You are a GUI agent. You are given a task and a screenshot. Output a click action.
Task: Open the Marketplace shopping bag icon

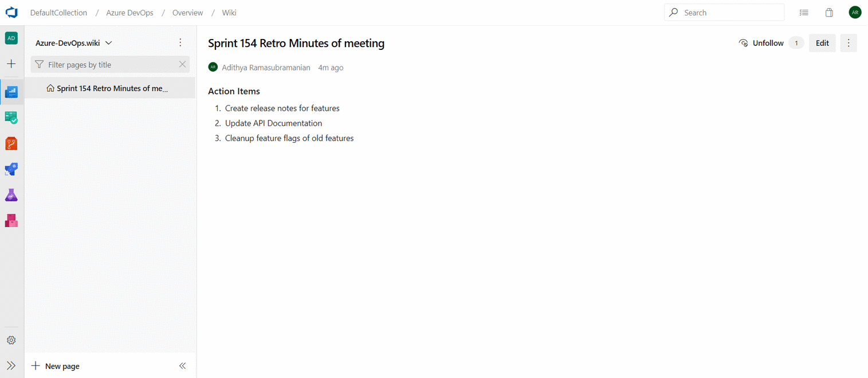(x=828, y=12)
